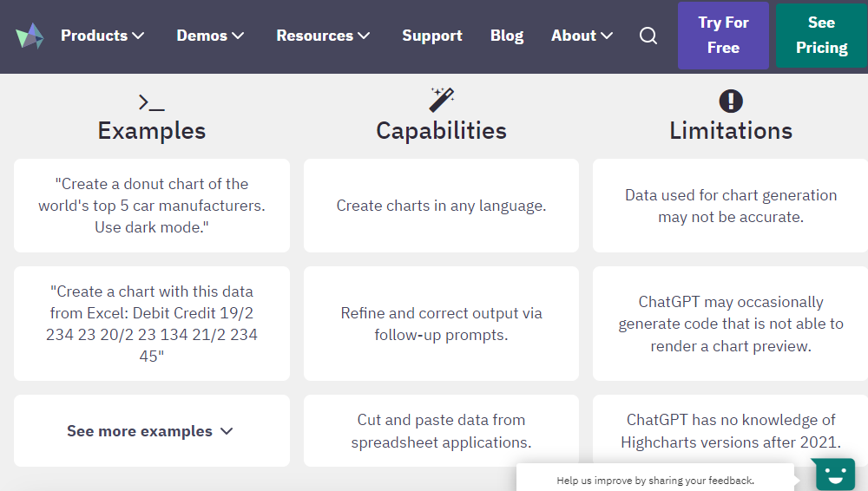The image size is (868, 491).
Task: Click the magic wand icon above Capabilities
Action: point(441,100)
